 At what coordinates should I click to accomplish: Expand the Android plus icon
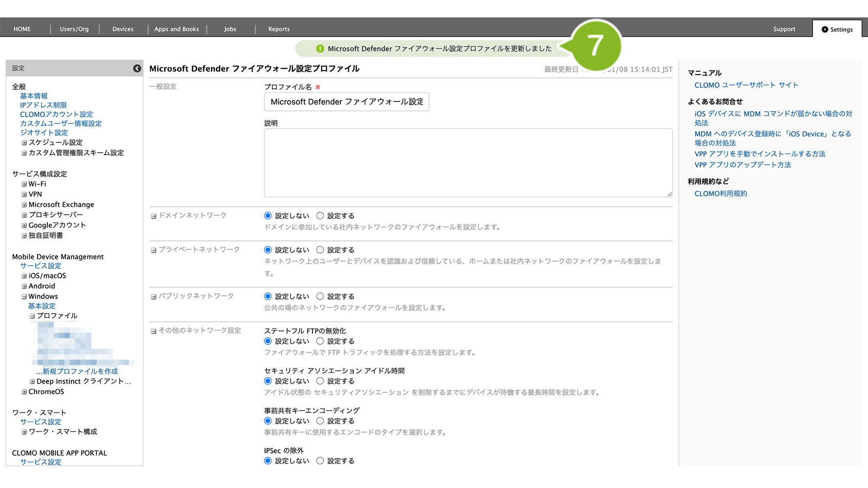tap(24, 286)
